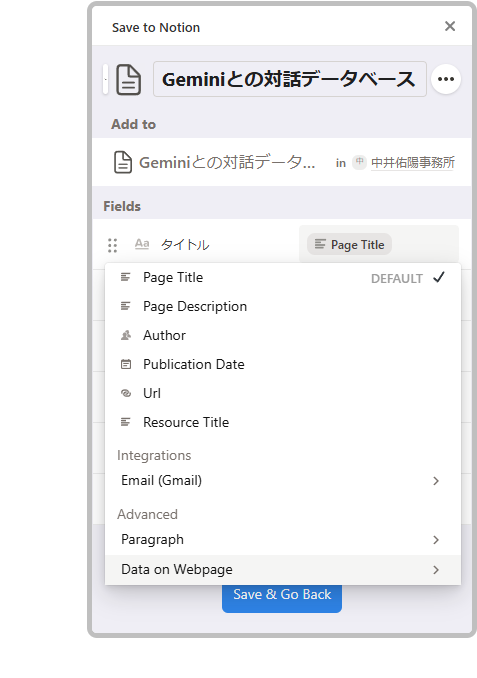
Task: Grab the drag handle of the タイトル field
Action: 112,245
